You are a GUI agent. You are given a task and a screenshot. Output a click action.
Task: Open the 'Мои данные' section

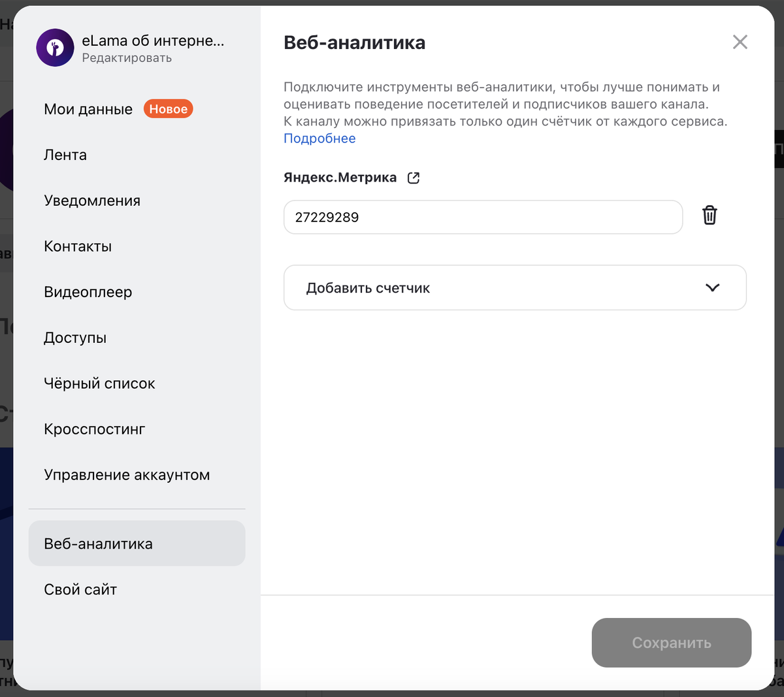(88, 109)
